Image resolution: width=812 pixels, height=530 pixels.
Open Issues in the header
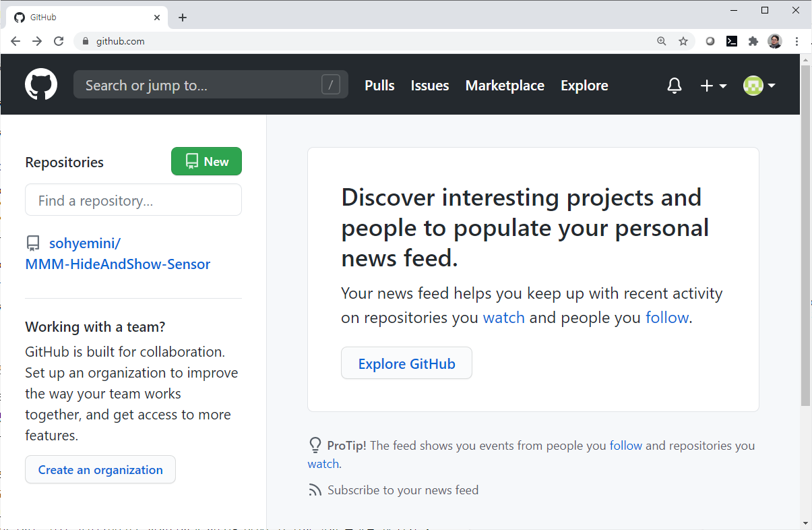click(x=430, y=86)
